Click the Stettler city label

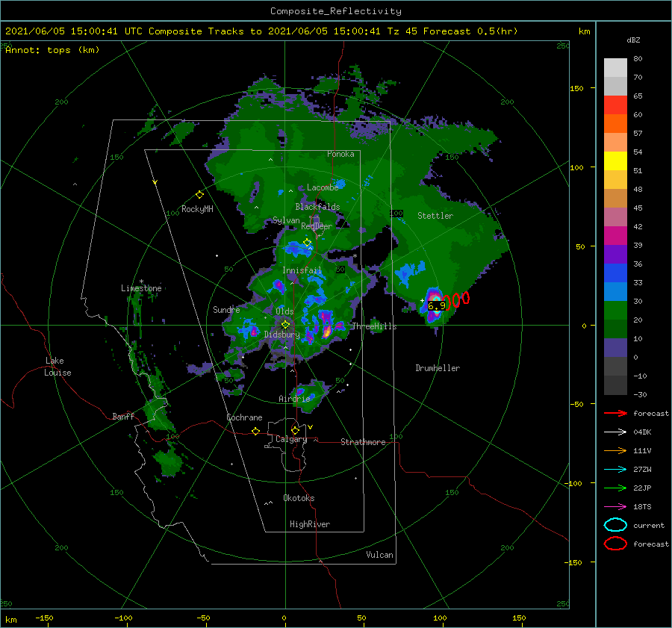[x=435, y=216]
